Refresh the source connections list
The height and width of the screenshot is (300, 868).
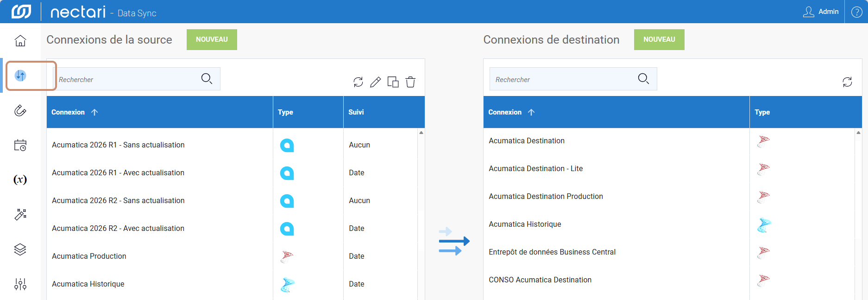coord(358,82)
